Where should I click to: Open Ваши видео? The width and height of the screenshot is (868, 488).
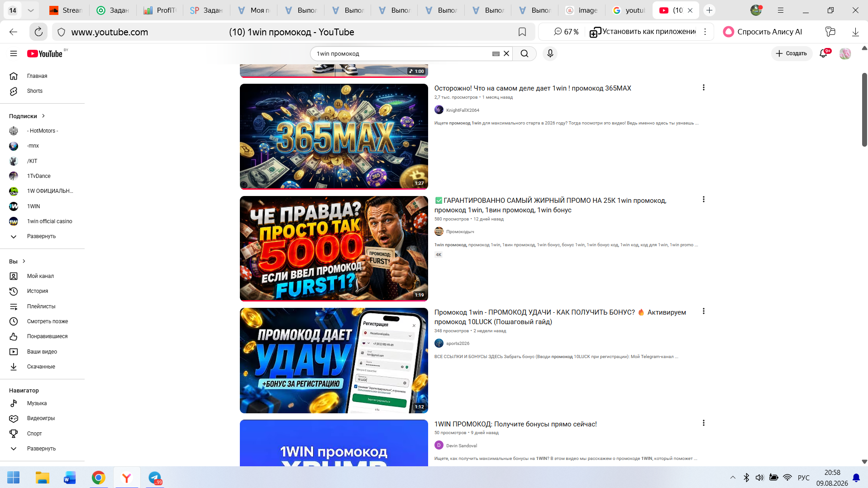(x=43, y=352)
